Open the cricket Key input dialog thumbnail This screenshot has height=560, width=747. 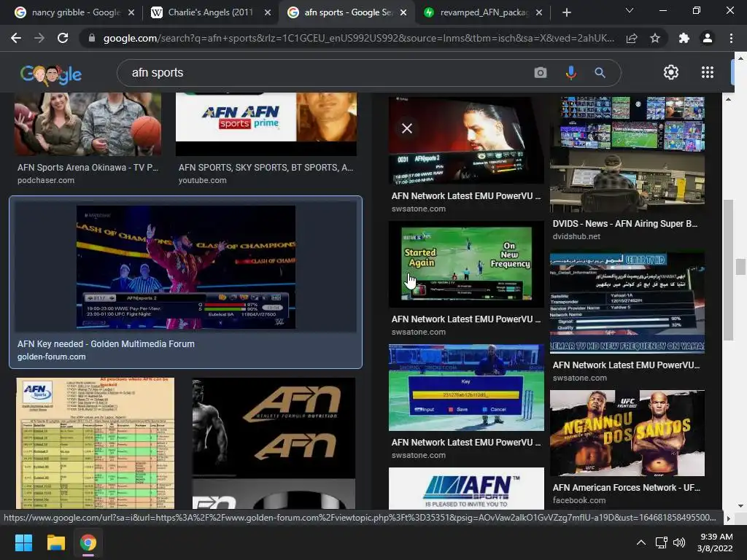tap(466, 387)
